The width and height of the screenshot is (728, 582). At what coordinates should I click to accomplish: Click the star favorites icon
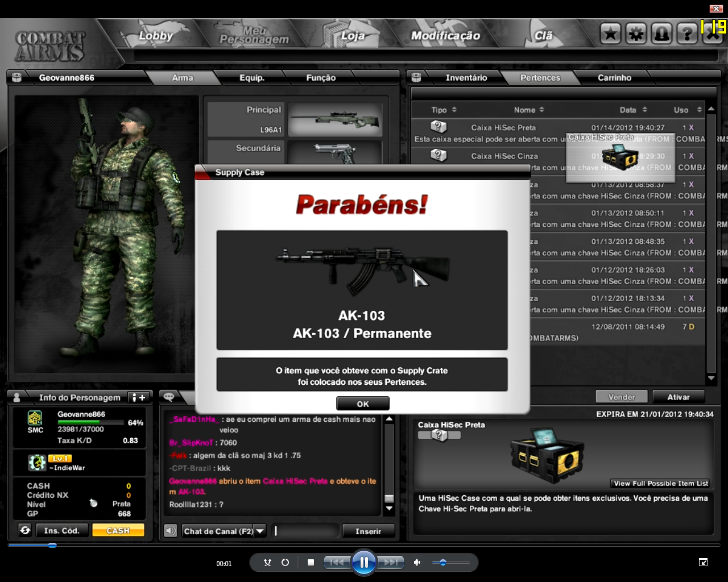611,34
